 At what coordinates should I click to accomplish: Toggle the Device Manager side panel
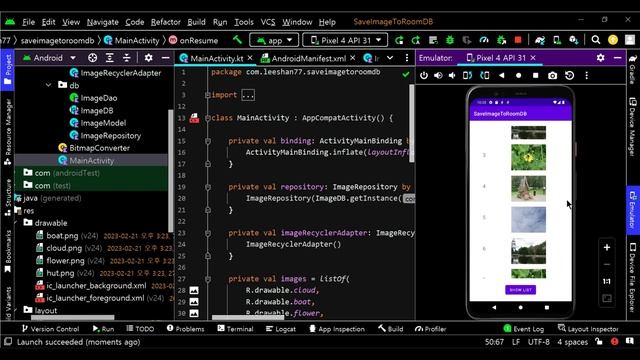633,127
